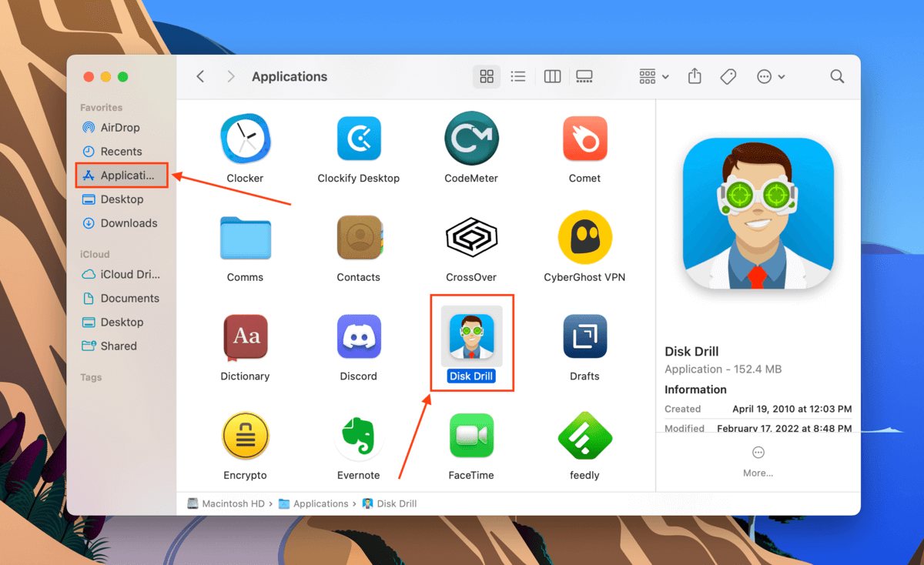
Task: Zoom the Finder window with green button
Action: [122, 76]
